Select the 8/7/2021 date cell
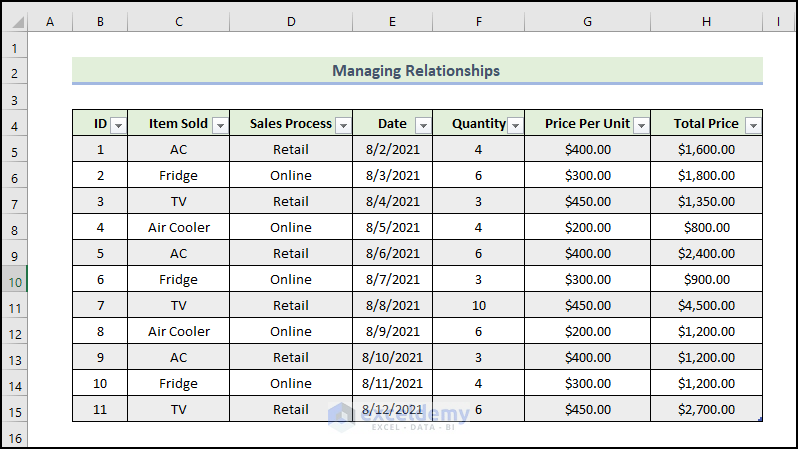 [392, 279]
